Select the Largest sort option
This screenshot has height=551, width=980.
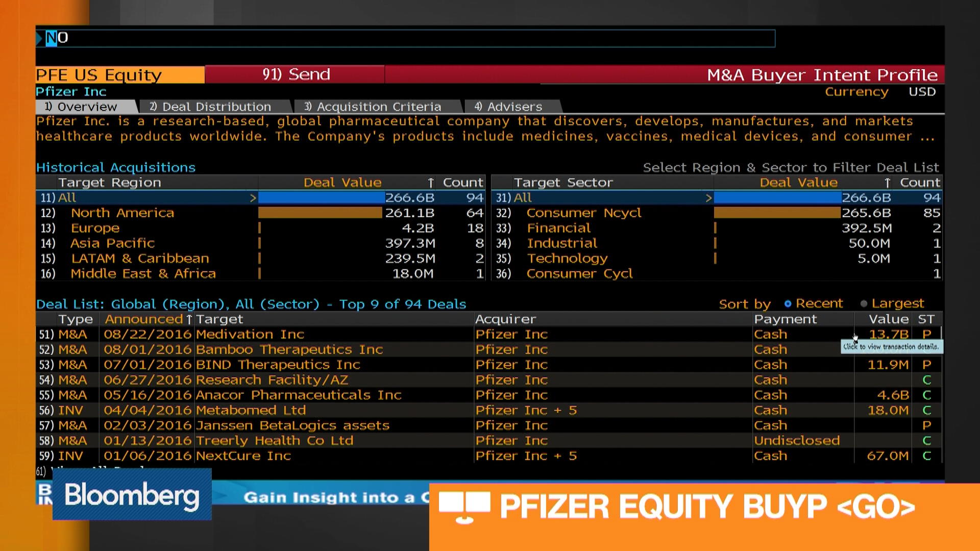(x=865, y=303)
